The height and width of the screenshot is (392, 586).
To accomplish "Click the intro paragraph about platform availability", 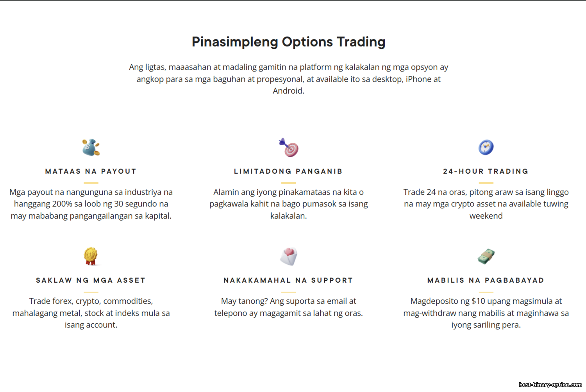I will 289,79.
